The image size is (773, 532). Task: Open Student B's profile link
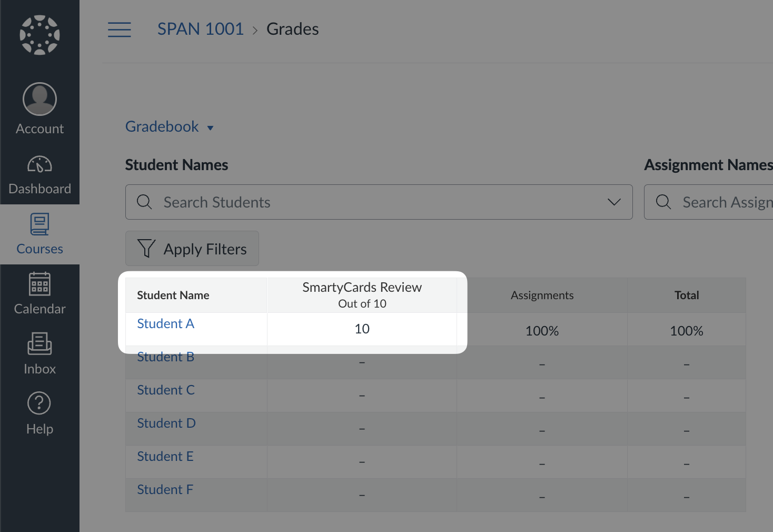(166, 357)
